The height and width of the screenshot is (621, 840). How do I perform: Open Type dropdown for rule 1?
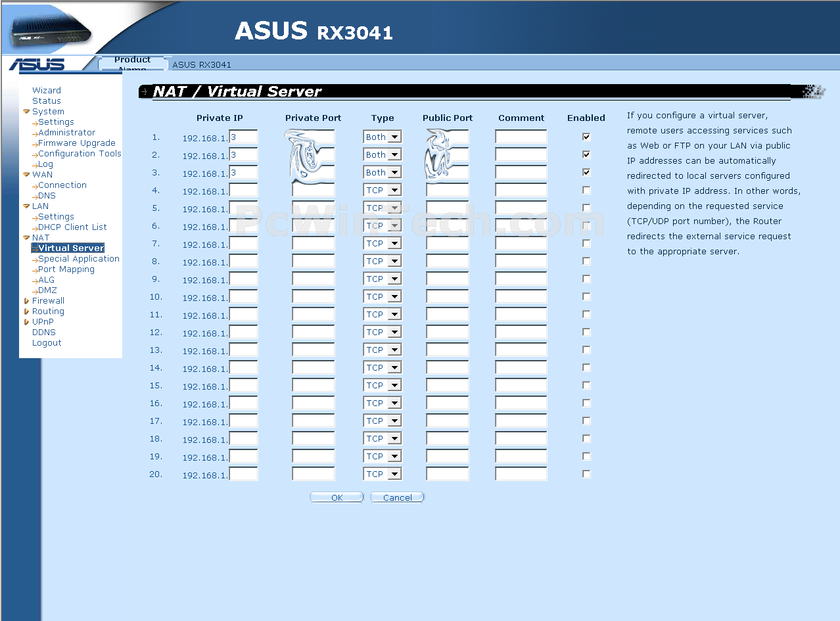pyautogui.click(x=383, y=137)
